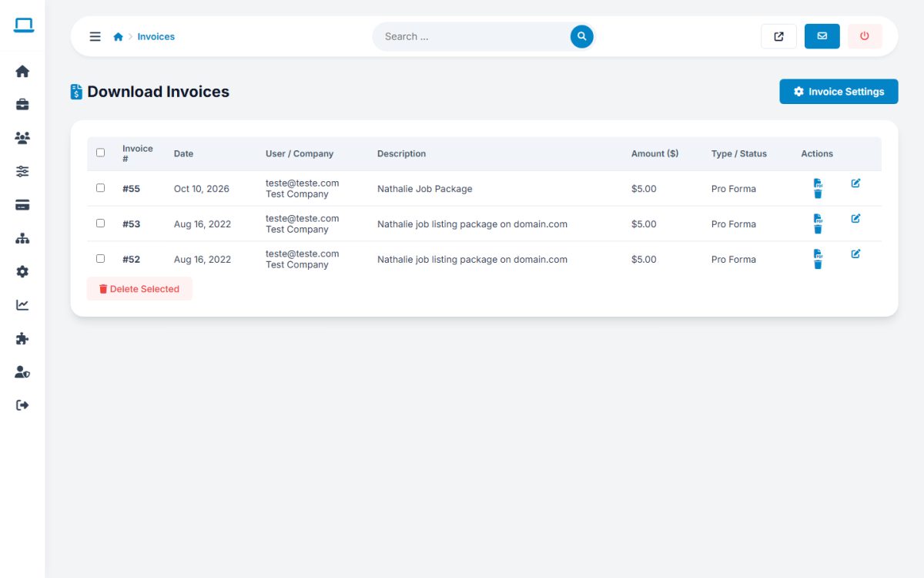Open the Invoice Settings button
The width and height of the screenshot is (924, 578).
pyautogui.click(x=839, y=92)
